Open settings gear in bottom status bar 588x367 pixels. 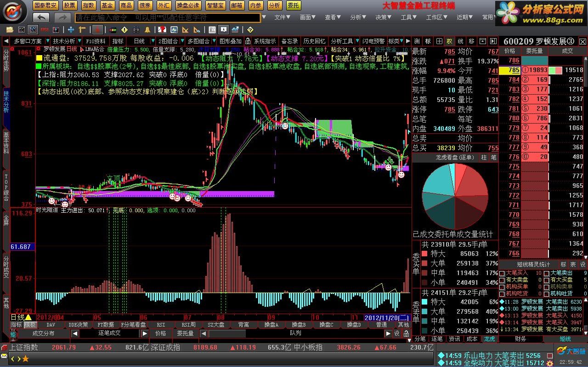550,363
